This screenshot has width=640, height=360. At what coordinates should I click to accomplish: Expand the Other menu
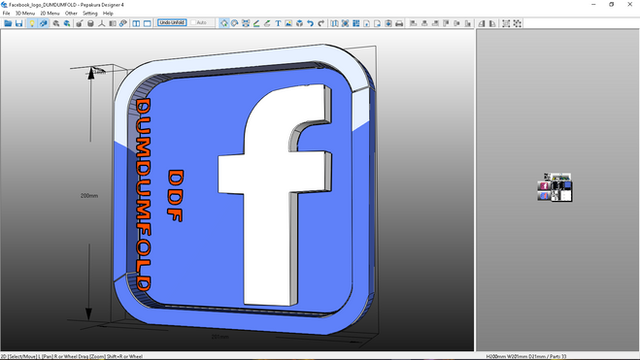pyautogui.click(x=71, y=13)
